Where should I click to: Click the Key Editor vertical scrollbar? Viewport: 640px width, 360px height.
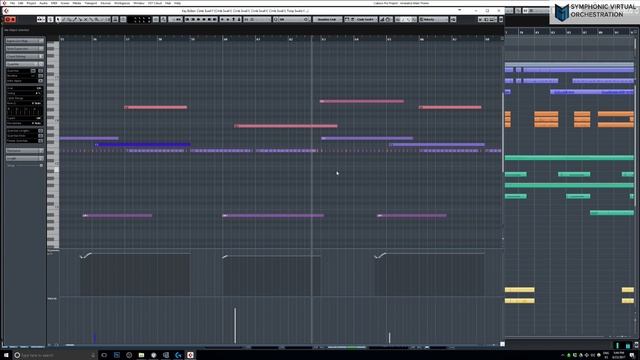pyautogui.click(x=502, y=133)
